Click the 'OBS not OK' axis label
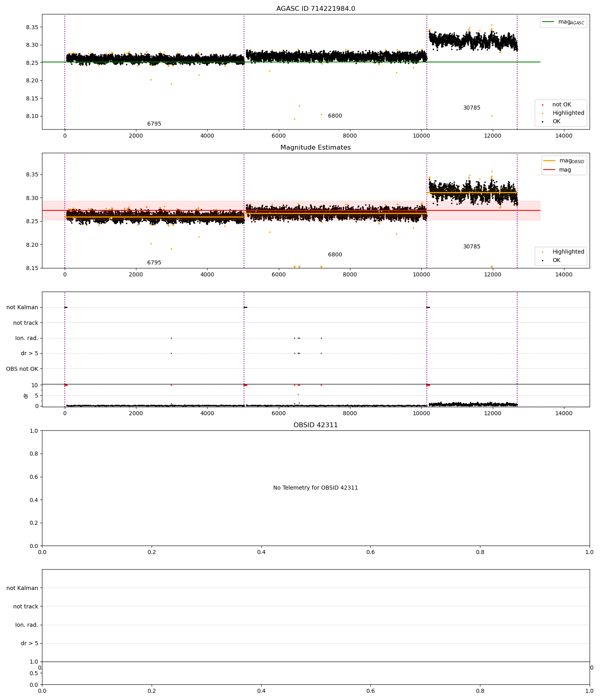 pyautogui.click(x=22, y=369)
